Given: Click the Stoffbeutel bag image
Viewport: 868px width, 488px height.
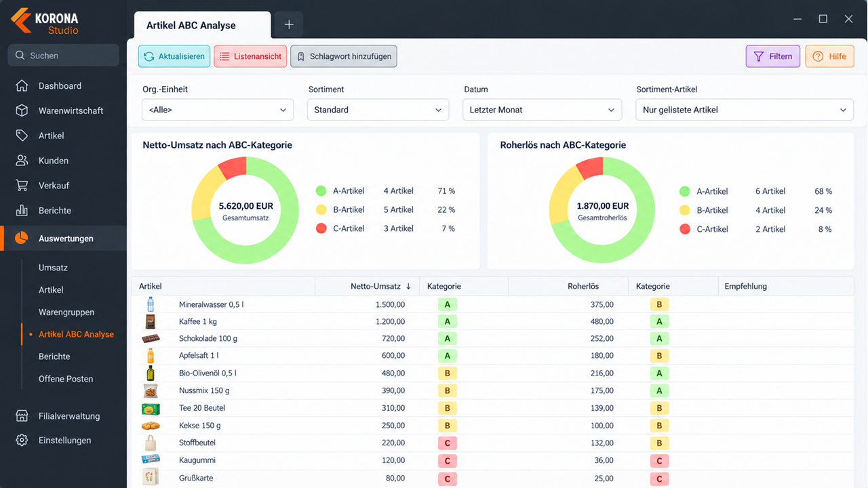Looking at the screenshot, I should pos(151,443).
